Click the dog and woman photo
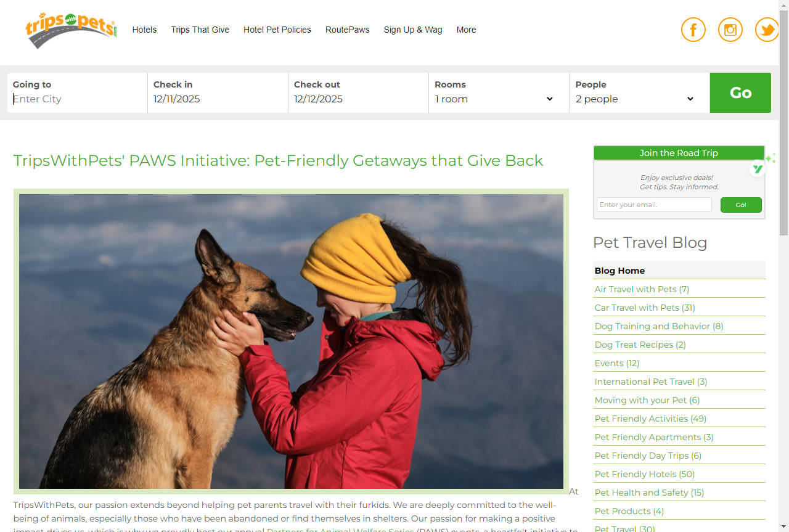 [291, 342]
